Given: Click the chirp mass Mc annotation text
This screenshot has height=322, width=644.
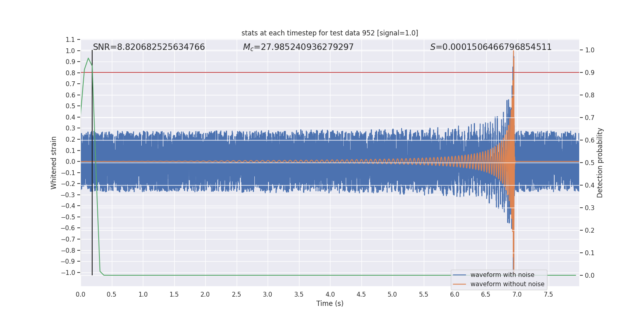Looking at the screenshot, I should (x=298, y=47).
